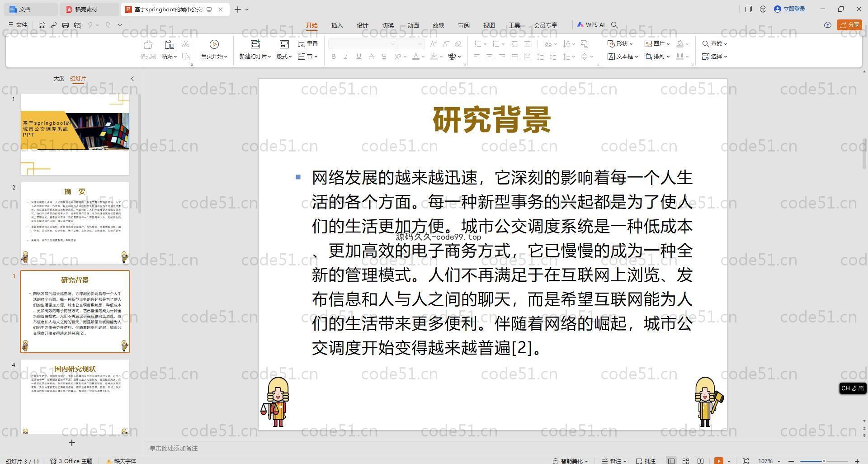Open Section (节) dropdown
The height and width of the screenshot is (464, 868).
[308, 57]
